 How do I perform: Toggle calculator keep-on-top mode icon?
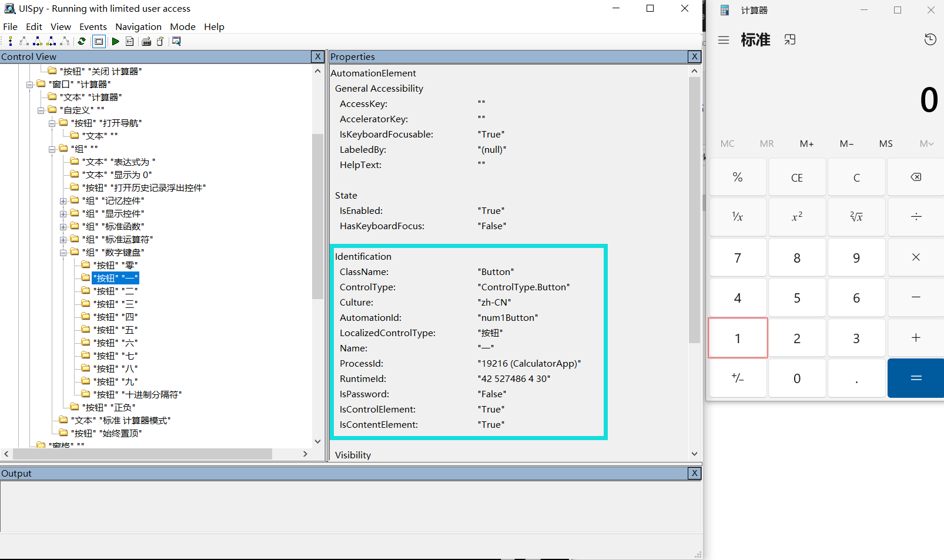790,39
